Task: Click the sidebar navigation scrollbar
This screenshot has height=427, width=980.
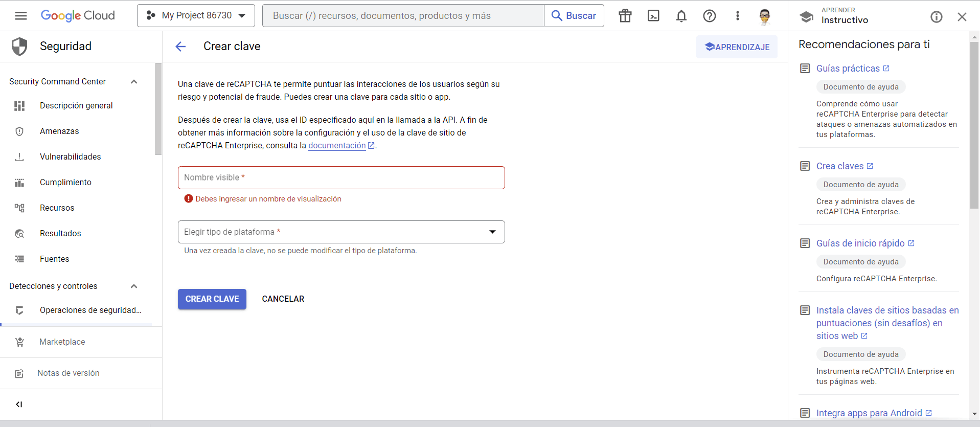Action: pos(158,108)
